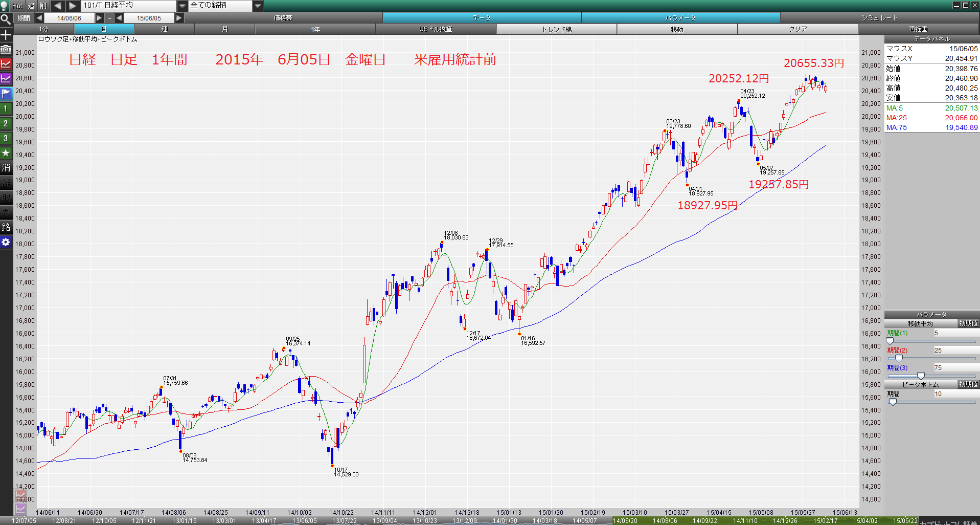Step the start date 14/06/06 forward
980x525 pixels.
[99, 18]
